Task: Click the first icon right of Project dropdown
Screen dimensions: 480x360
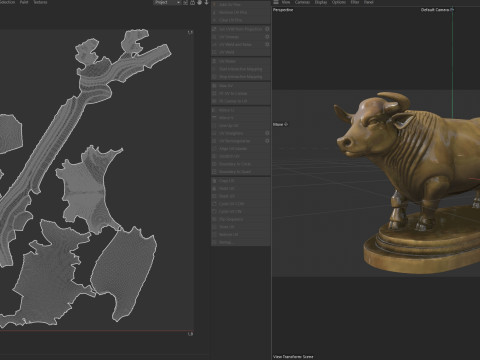Action: point(185,2)
